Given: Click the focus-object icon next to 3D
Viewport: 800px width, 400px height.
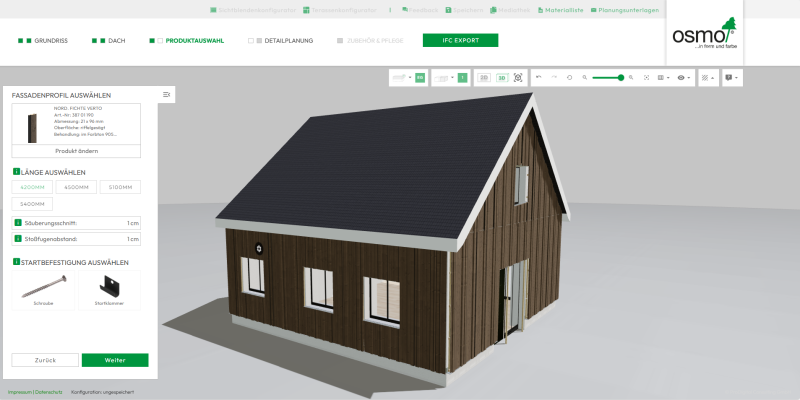Looking at the screenshot, I should point(517,77).
